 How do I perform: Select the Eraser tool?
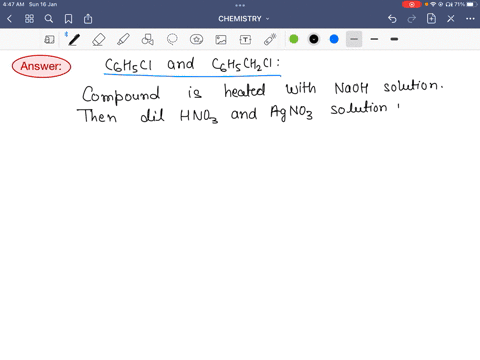[99, 40]
